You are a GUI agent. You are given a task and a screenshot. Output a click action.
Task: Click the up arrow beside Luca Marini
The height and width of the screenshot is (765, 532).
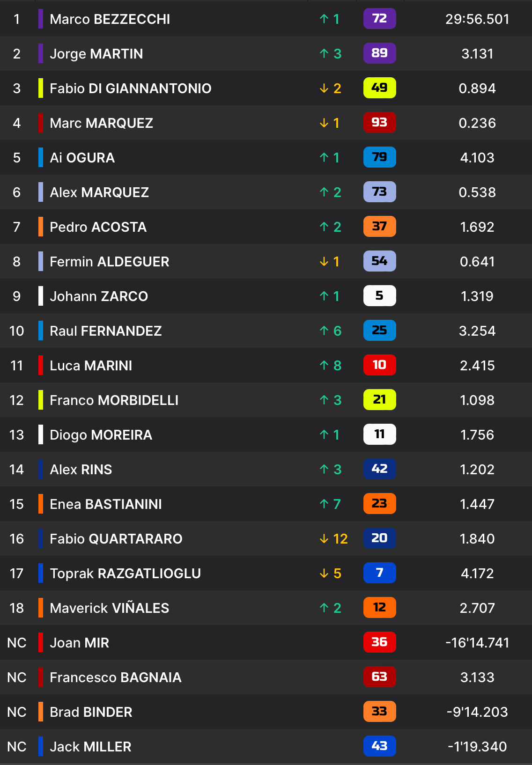pyautogui.click(x=324, y=365)
